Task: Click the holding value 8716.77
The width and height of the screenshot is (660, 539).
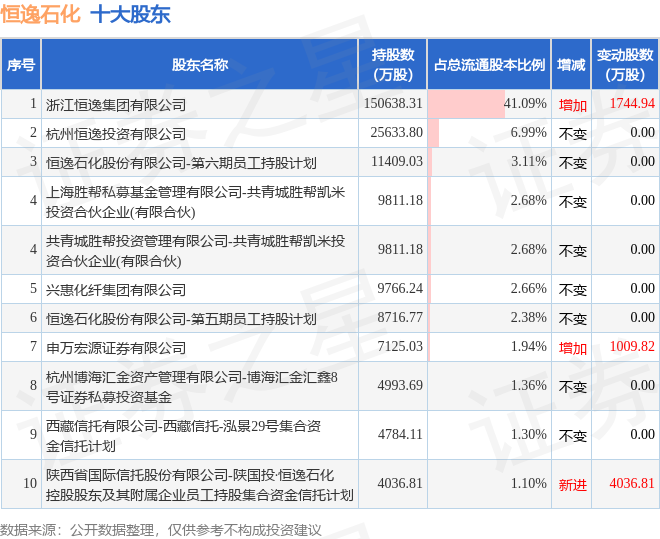Action: pyautogui.click(x=399, y=318)
